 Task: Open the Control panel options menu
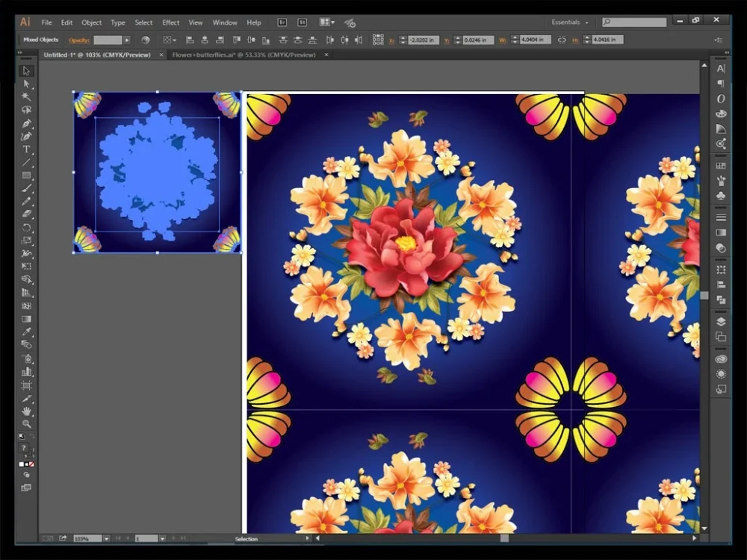coord(719,40)
